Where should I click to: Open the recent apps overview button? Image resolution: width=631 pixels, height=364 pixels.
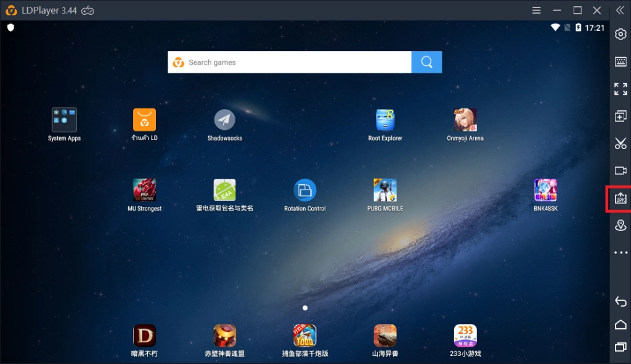pyautogui.click(x=621, y=347)
